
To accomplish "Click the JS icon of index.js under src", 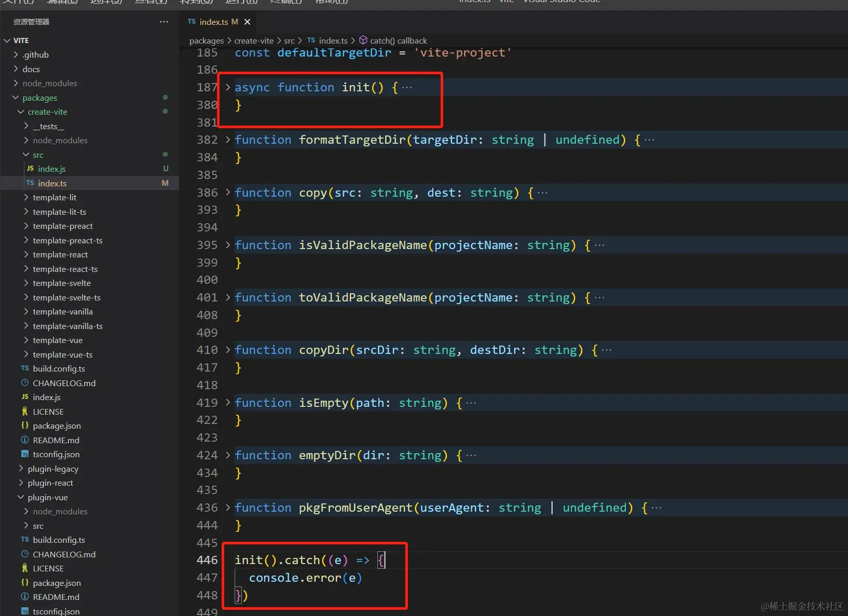I will pos(30,169).
